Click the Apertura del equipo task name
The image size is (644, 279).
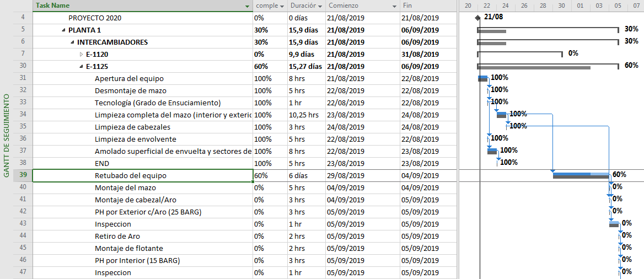point(129,79)
